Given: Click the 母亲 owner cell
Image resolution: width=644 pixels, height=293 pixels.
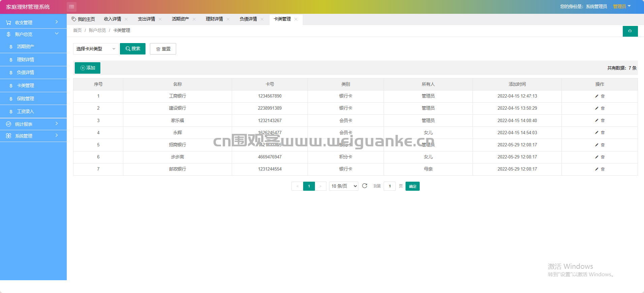Looking at the screenshot, I should point(428,169).
